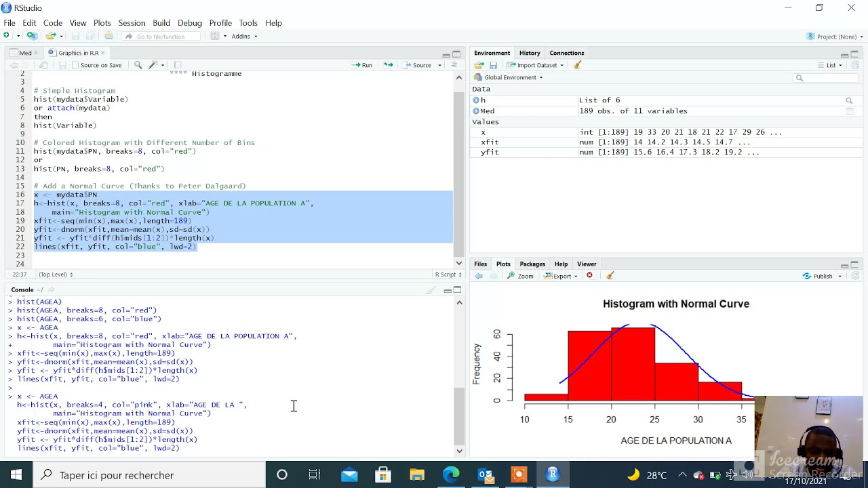Switch to the History tab
The width and height of the screenshot is (868, 488).
tap(530, 53)
